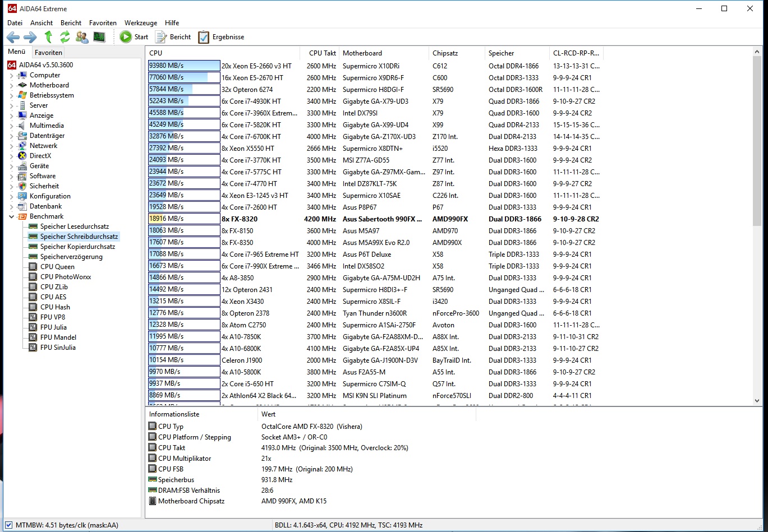Expand the Multimedia tree node

(12, 126)
